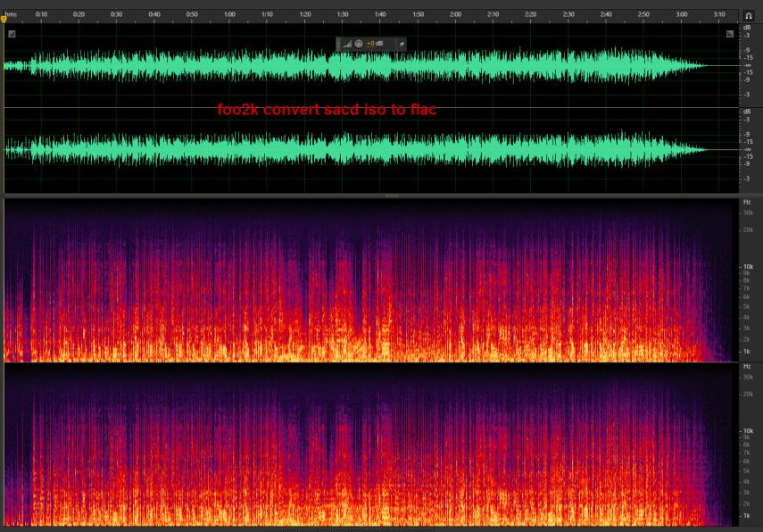763x532 pixels.
Task: Click the bottom channel dB scale label
Action: point(746,112)
